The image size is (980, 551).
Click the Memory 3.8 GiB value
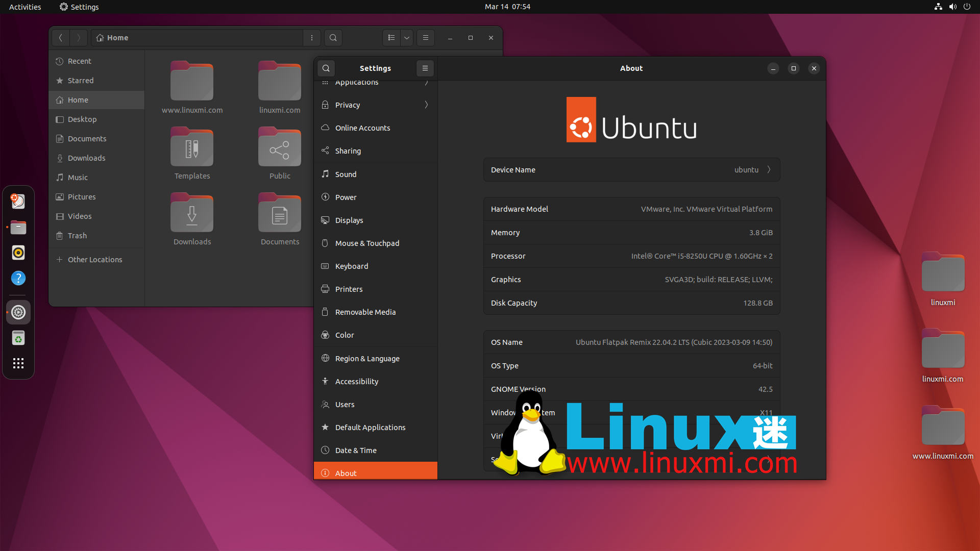[x=761, y=233]
